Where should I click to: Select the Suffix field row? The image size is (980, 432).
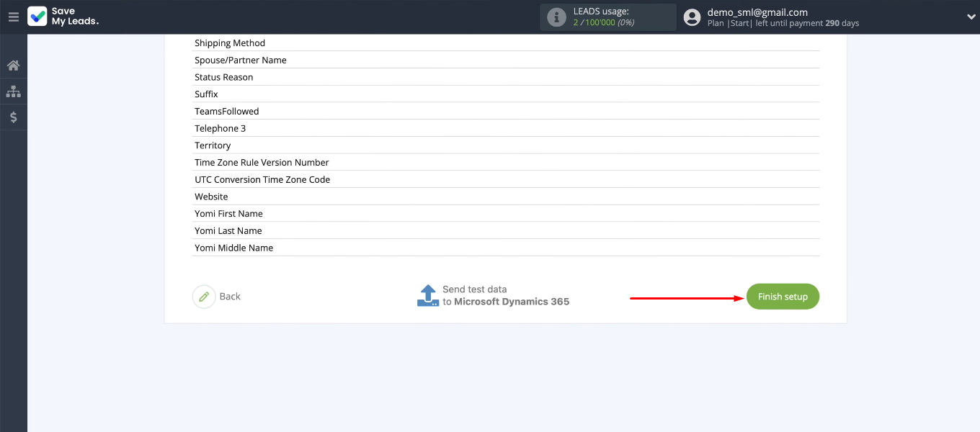tap(507, 94)
